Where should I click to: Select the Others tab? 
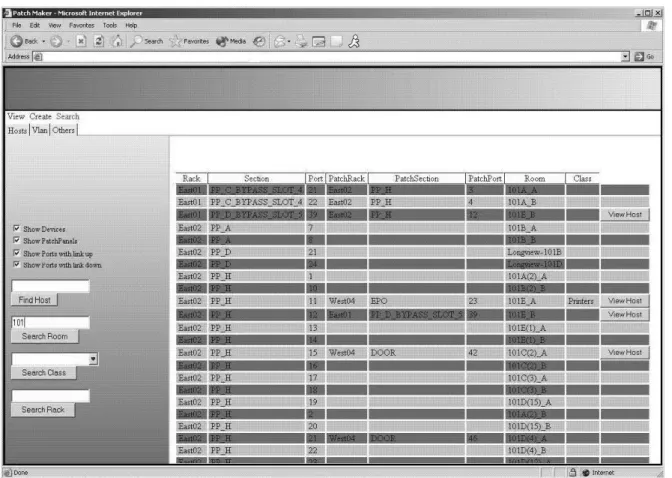[63, 130]
